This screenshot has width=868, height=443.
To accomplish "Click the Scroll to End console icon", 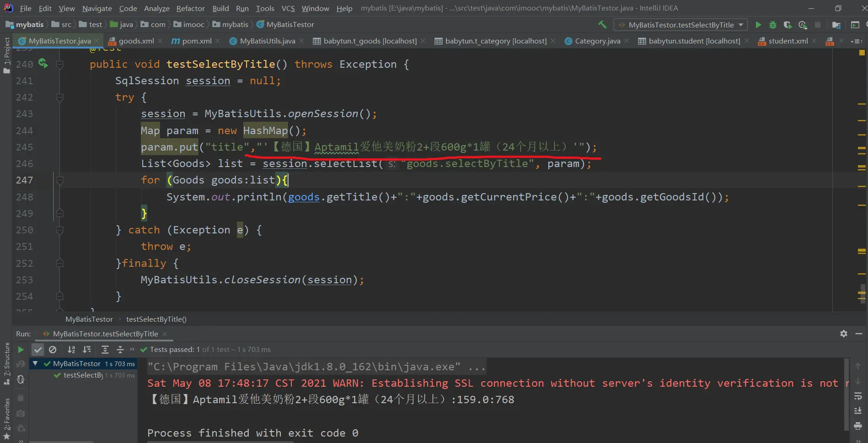I will pyautogui.click(x=858, y=411).
